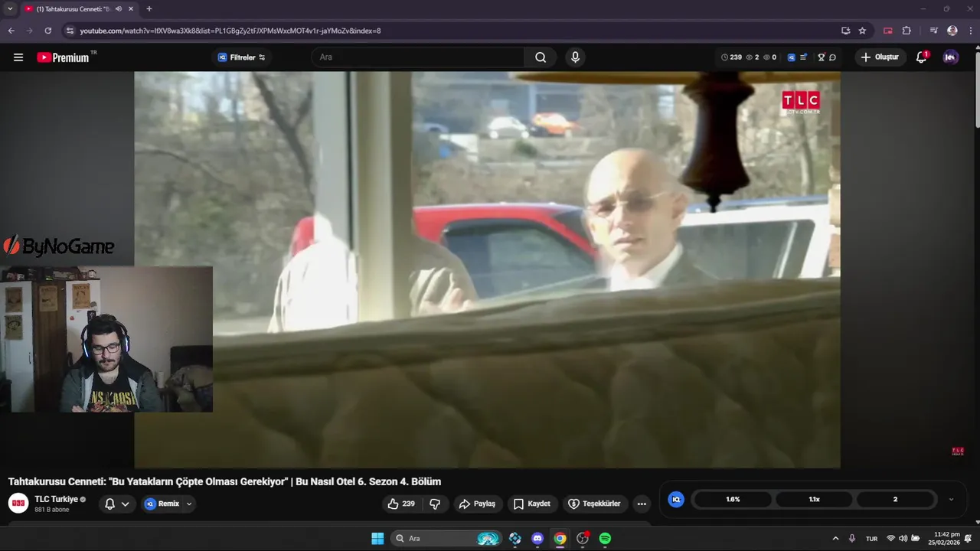Start voice search with microphone icon
The image size is (980, 551).
click(x=575, y=57)
